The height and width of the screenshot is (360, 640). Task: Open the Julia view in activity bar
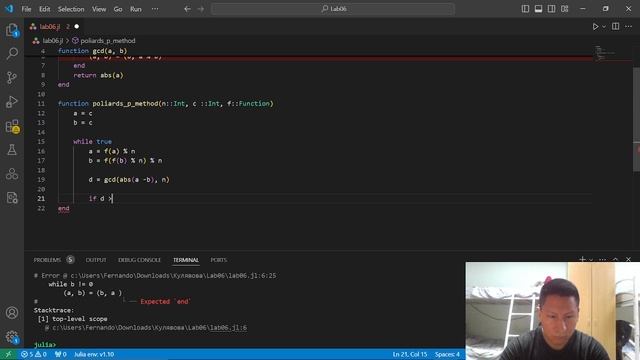(x=12, y=174)
